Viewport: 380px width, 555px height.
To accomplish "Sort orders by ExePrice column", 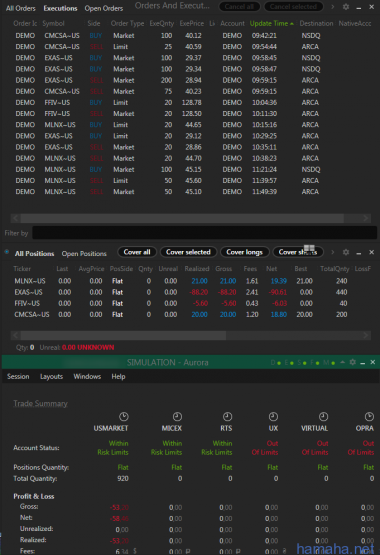I will (192, 23).
